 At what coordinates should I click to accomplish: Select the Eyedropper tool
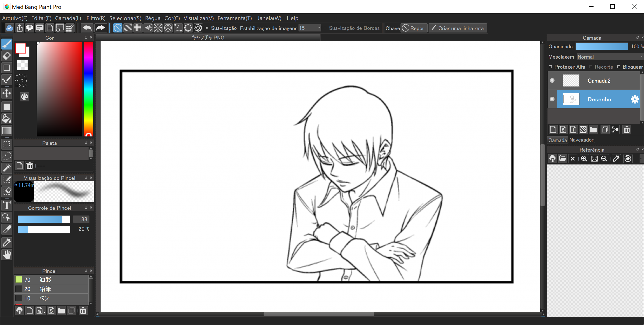[6, 243]
